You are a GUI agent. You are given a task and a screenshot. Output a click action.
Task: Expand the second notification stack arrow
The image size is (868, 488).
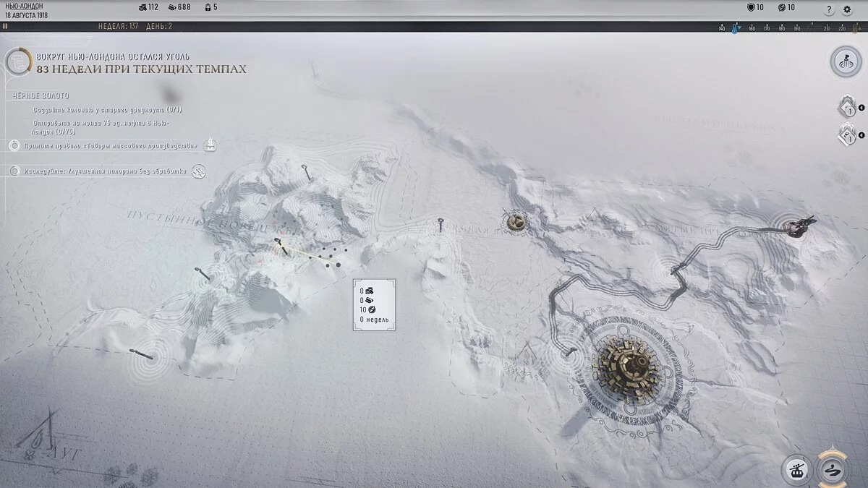[x=861, y=135]
